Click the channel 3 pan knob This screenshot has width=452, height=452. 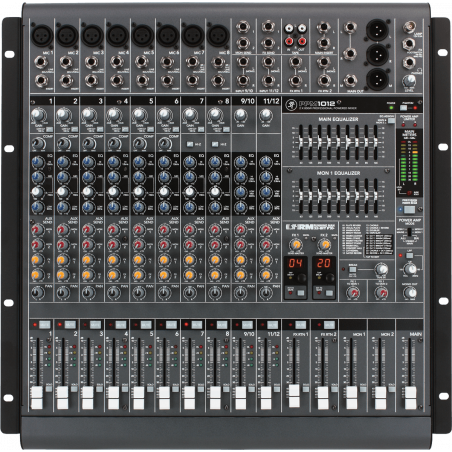click(88, 293)
